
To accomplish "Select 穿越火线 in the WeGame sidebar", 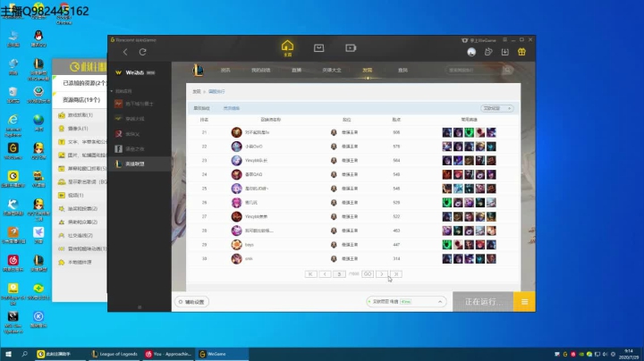I will 140,119.
